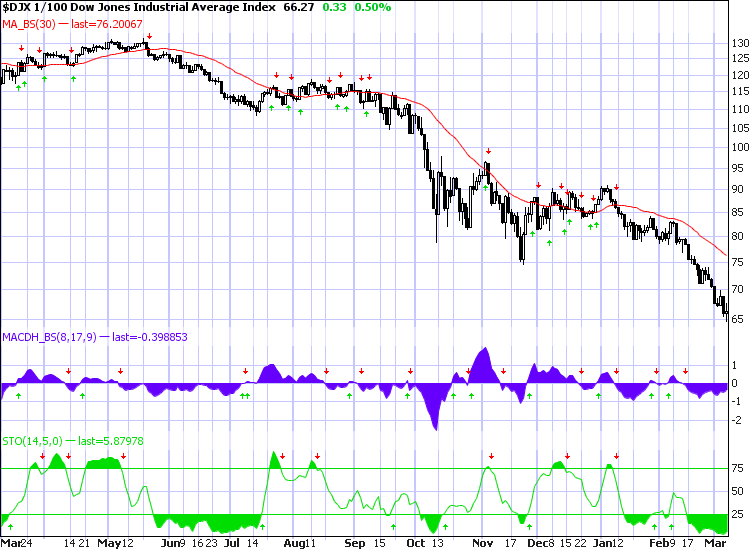Screen dimensions: 750x550
Task: Click the 130 price level on the right axis
Action: (x=740, y=44)
